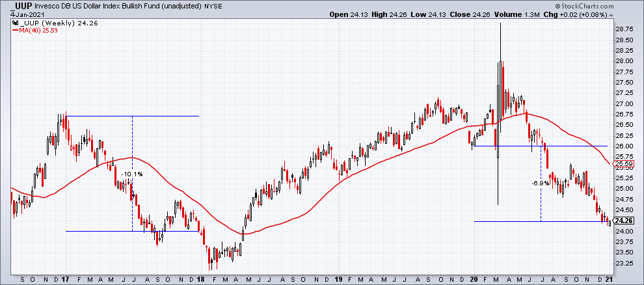Click the 26.50 price axis label
The width and height of the screenshot is (644, 285).
[x=623, y=125]
